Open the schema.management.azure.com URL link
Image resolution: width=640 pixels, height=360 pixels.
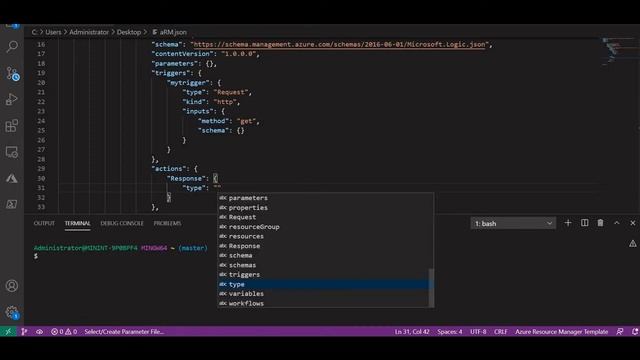click(340, 44)
